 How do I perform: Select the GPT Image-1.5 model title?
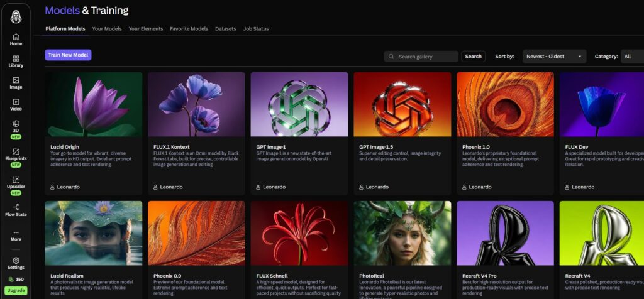coord(376,147)
